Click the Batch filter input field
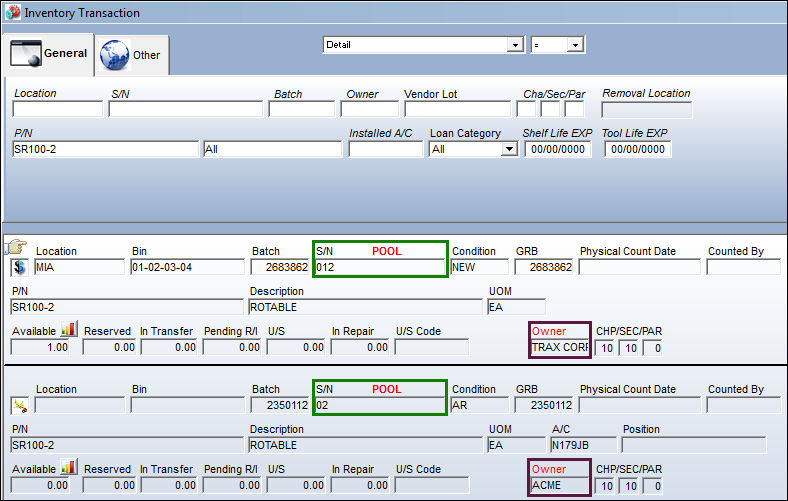Viewport: 788px width, 501px height. coord(302,109)
